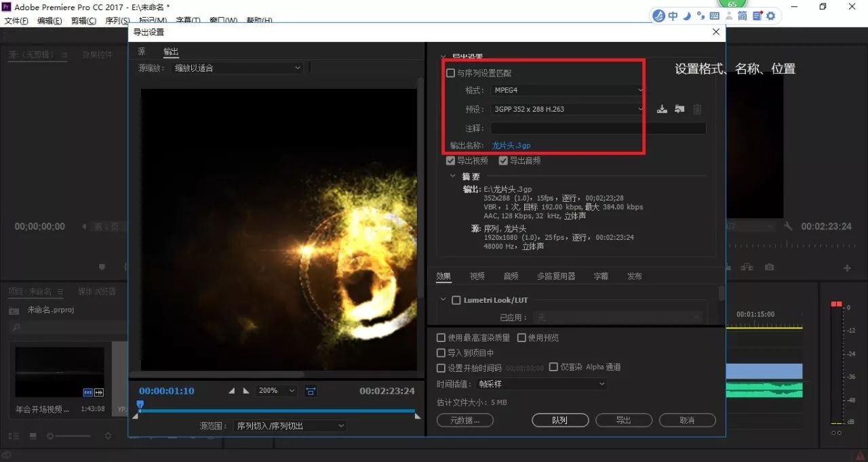Click the 导出 button
Screen dimensions: 868x462
click(624, 420)
